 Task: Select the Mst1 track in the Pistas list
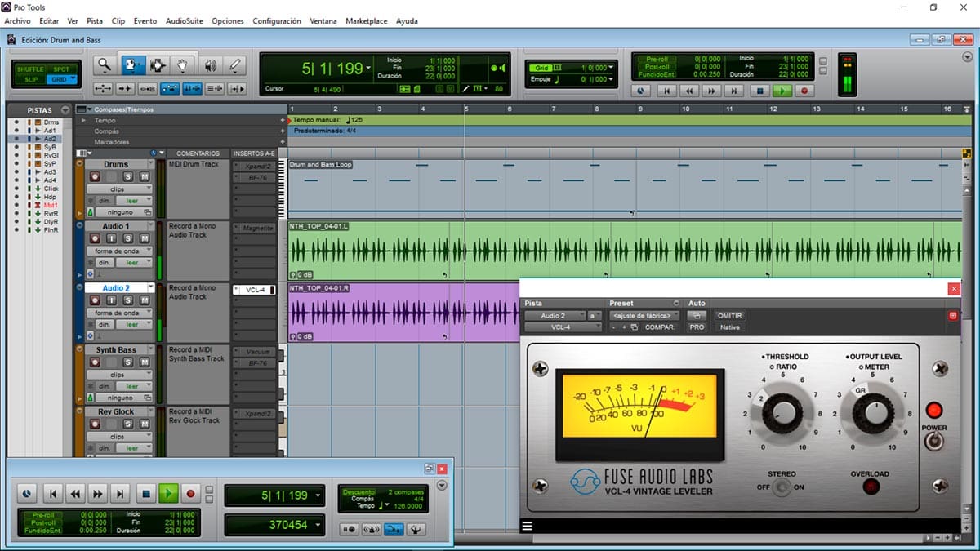[x=51, y=205]
